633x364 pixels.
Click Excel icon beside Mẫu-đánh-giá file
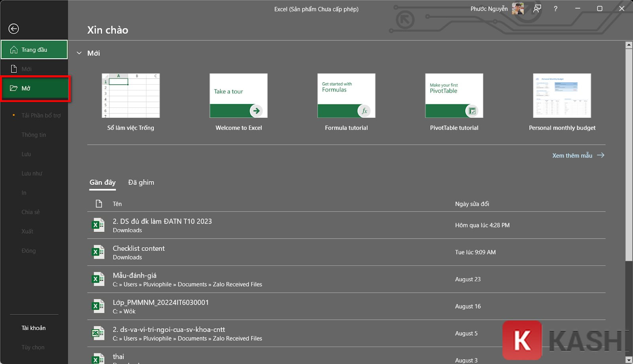pos(98,279)
